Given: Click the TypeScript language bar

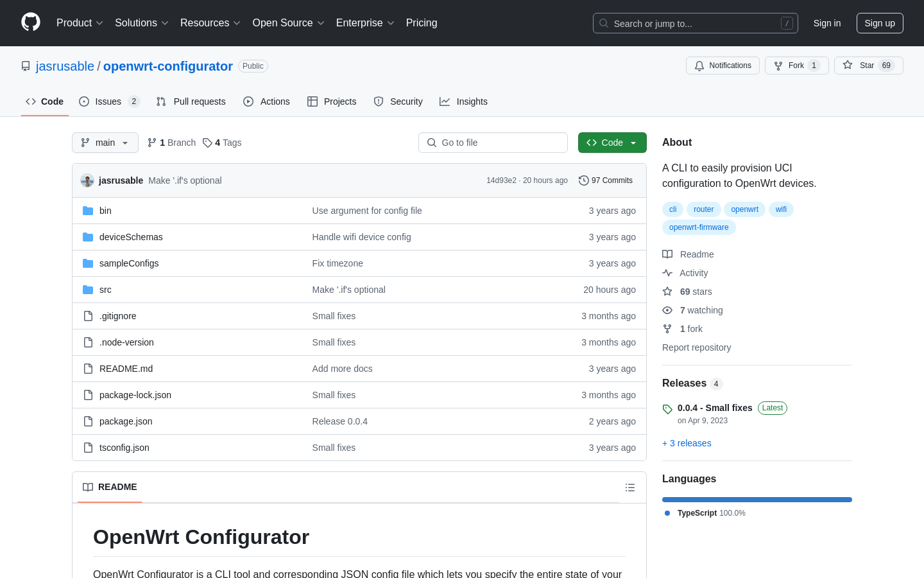Looking at the screenshot, I should pos(757,500).
